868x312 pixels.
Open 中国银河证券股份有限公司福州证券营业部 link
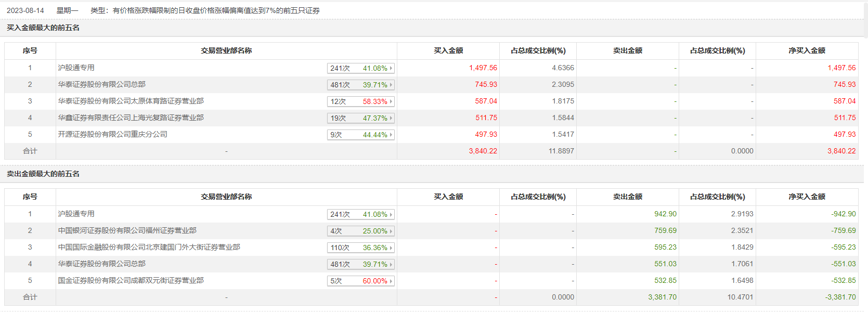point(127,230)
